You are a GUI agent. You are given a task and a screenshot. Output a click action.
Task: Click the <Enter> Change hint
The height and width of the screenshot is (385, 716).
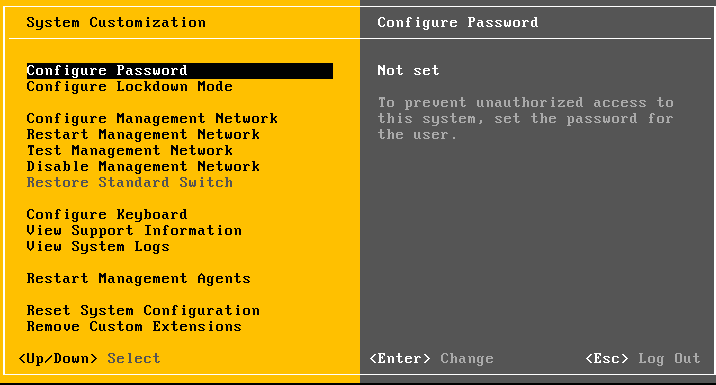432,359
